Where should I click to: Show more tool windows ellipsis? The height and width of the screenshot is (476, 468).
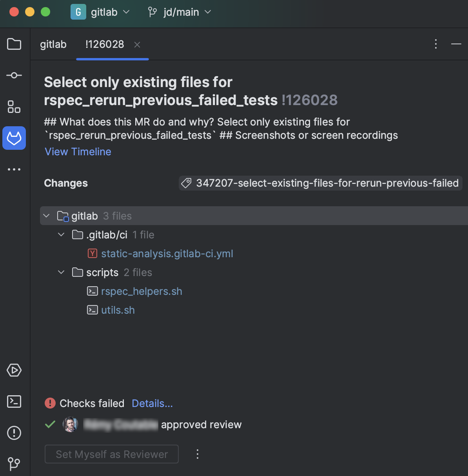(x=14, y=169)
